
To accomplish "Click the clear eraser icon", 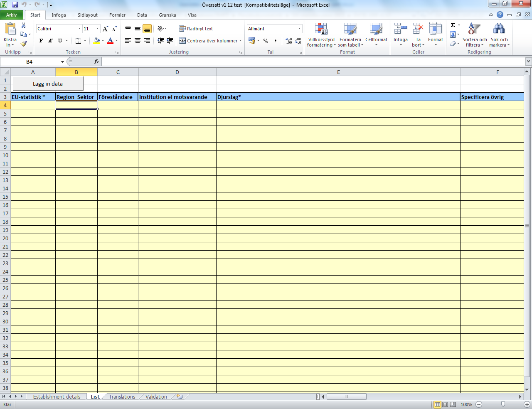I will click(453, 44).
